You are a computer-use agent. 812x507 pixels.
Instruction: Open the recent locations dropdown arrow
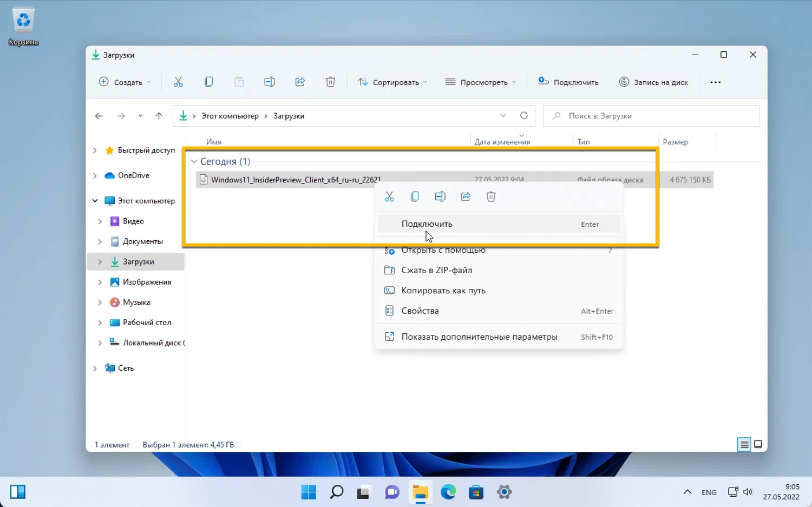pos(140,116)
